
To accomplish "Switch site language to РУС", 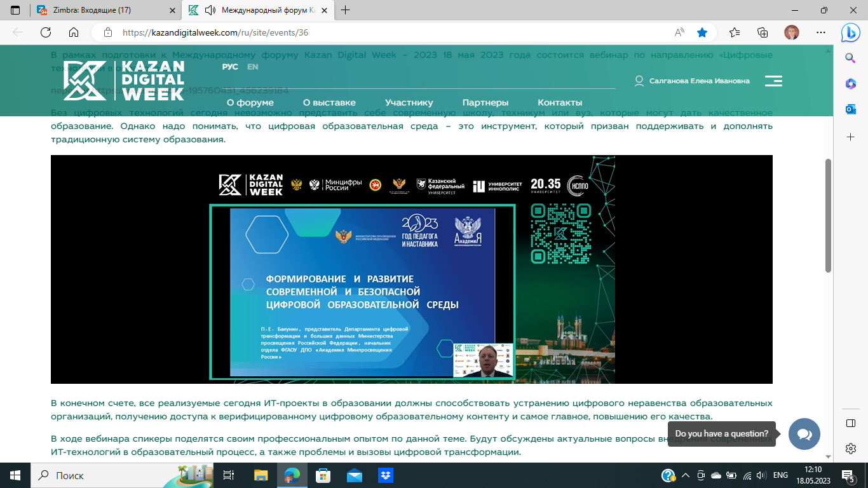I will tap(230, 67).
